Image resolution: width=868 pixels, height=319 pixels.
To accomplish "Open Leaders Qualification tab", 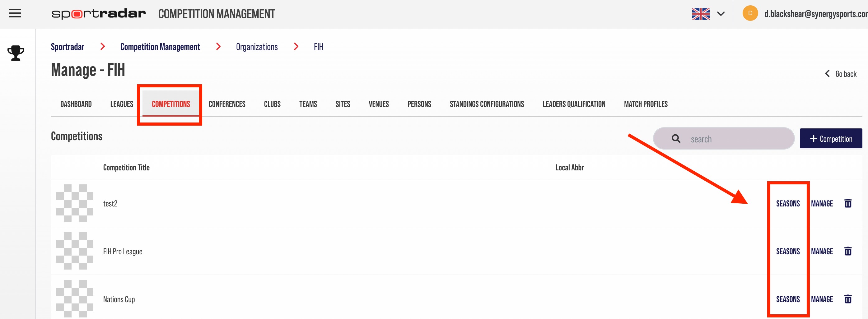I will [x=574, y=104].
